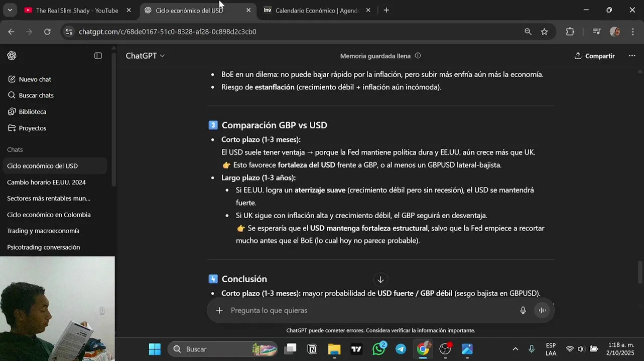Click the site information icon in the address bar
The height and width of the screenshot is (361, 644).
point(70,32)
